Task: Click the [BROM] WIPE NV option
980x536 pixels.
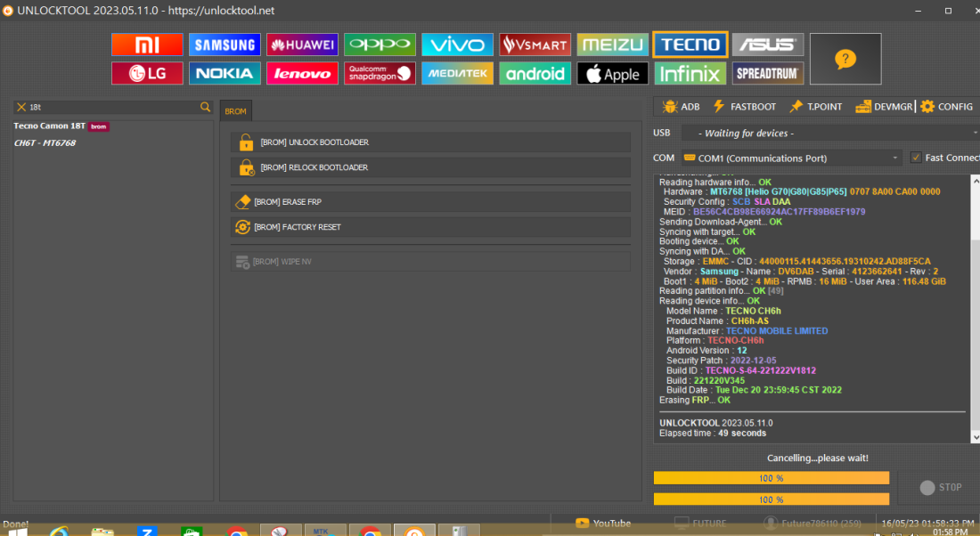Action: click(x=430, y=261)
